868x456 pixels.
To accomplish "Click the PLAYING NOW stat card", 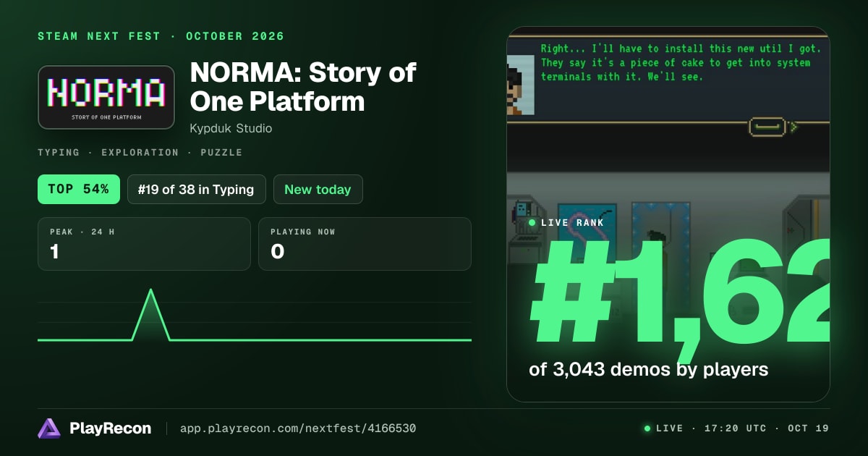I will [x=365, y=244].
